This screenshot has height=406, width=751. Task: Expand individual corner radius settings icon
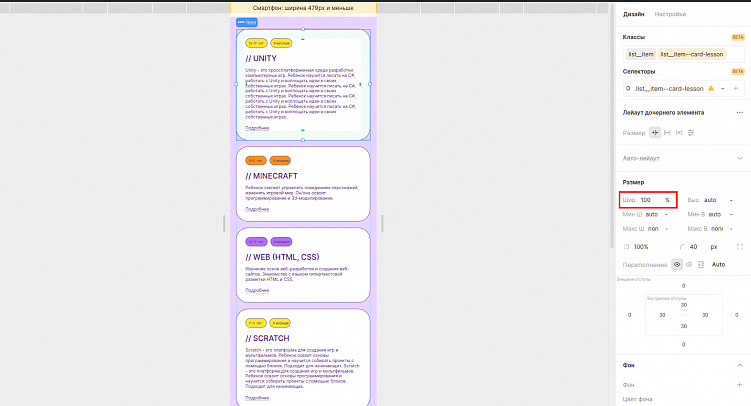tap(740, 247)
